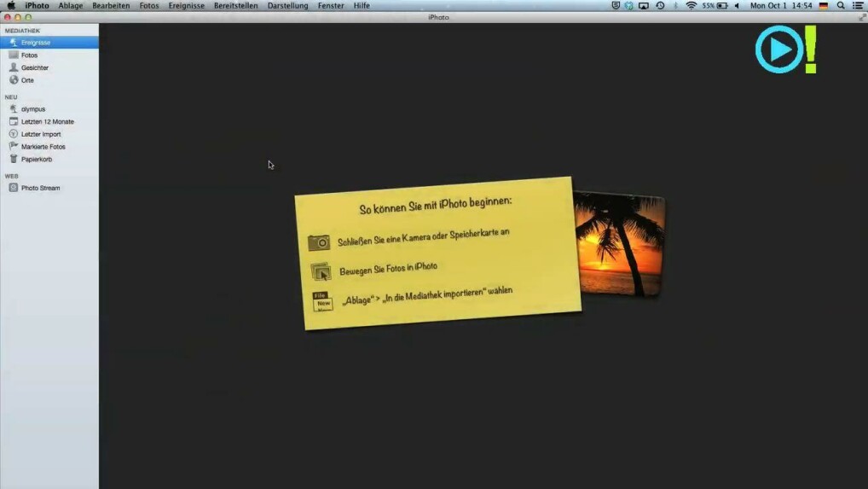Open Photo Stream in sidebar

pos(40,188)
